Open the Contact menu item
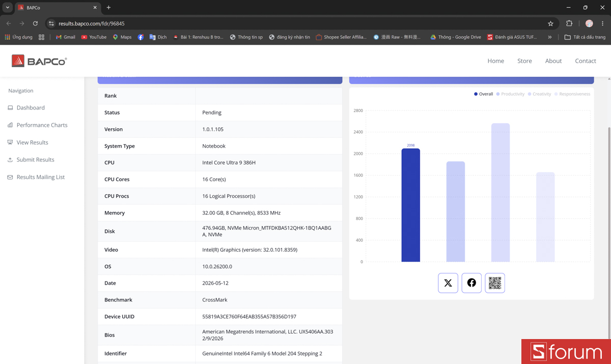611x364 pixels. click(x=586, y=61)
